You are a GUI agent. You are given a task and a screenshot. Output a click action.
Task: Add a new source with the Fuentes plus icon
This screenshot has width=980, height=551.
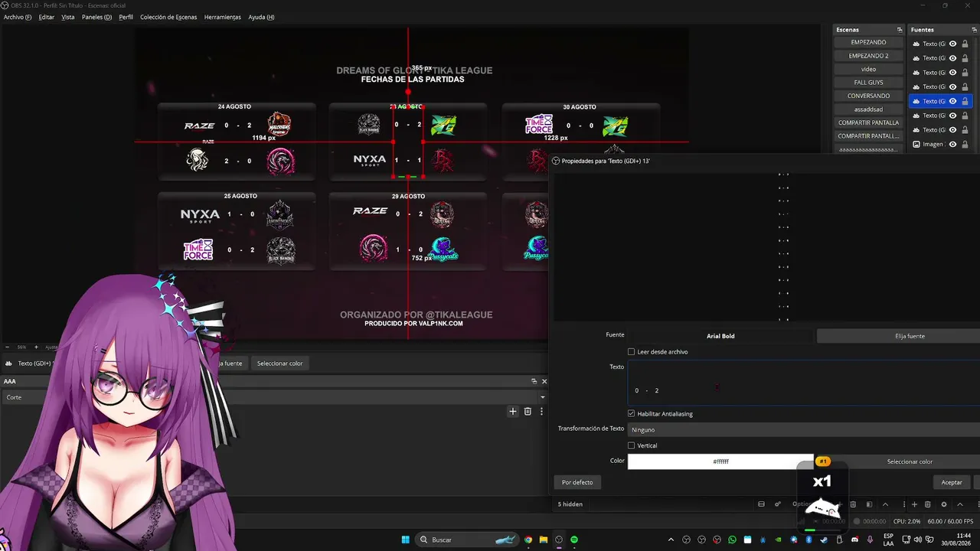914,504
